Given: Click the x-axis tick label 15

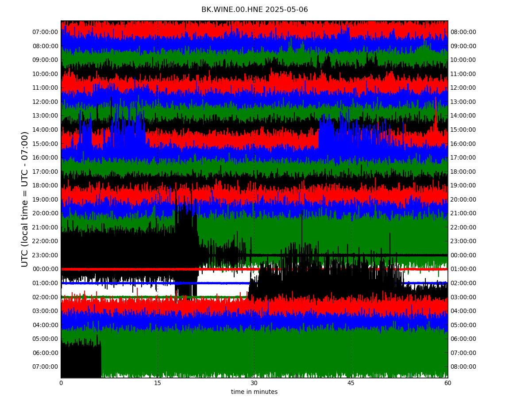Looking at the screenshot, I should coord(158,383).
